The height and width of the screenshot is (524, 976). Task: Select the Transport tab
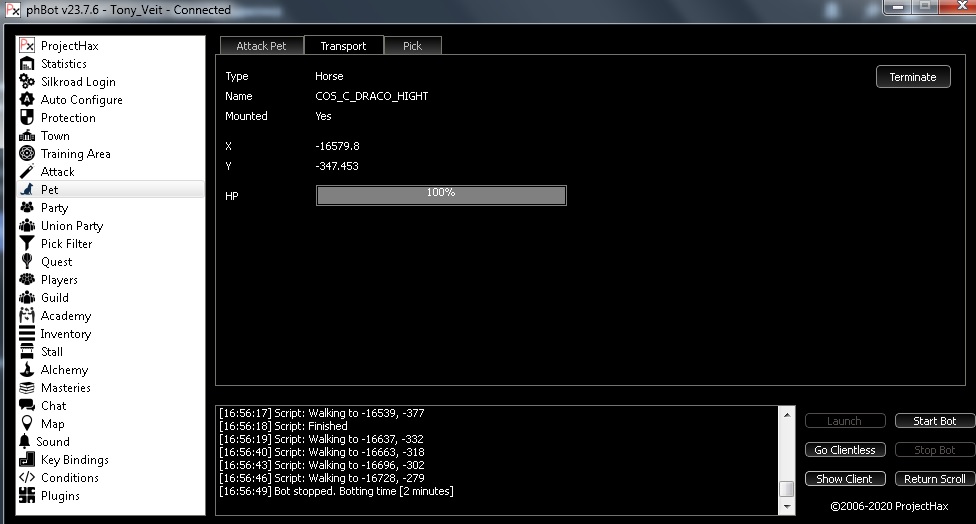pos(343,46)
